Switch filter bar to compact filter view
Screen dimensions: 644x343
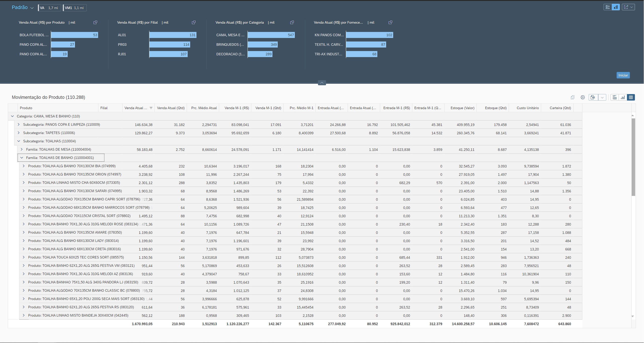(x=608, y=7)
